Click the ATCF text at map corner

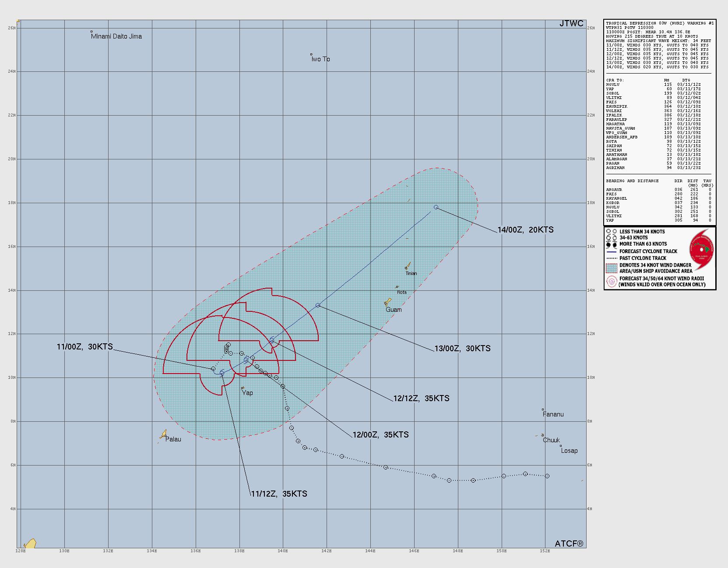pyautogui.click(x=569, y=543)
